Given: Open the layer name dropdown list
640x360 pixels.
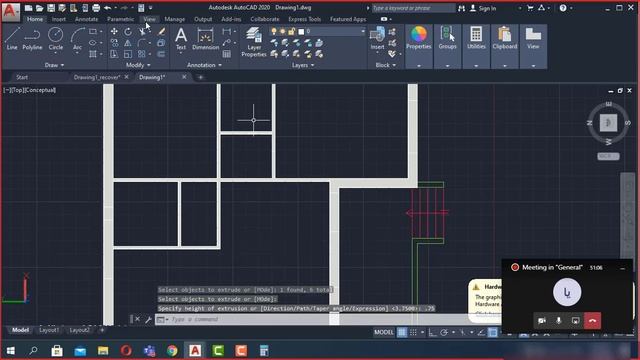Looking at the screenshot, I should point(362,31).
